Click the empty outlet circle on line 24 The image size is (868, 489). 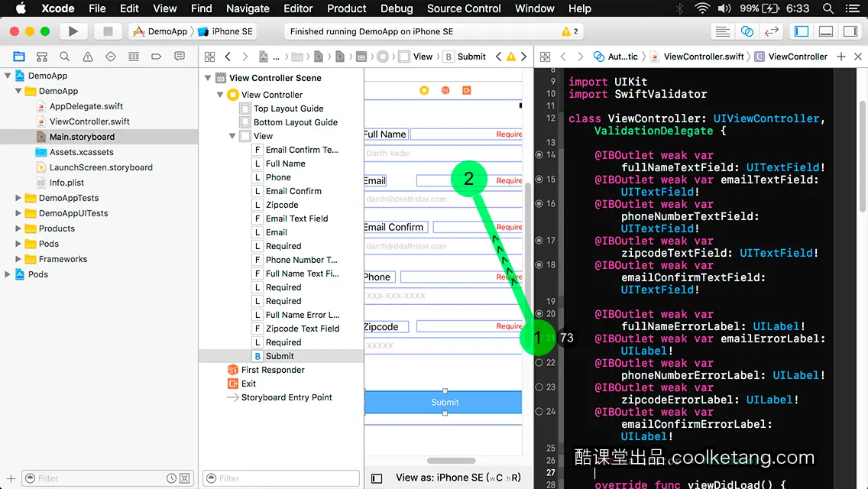[x=539, y=412]
